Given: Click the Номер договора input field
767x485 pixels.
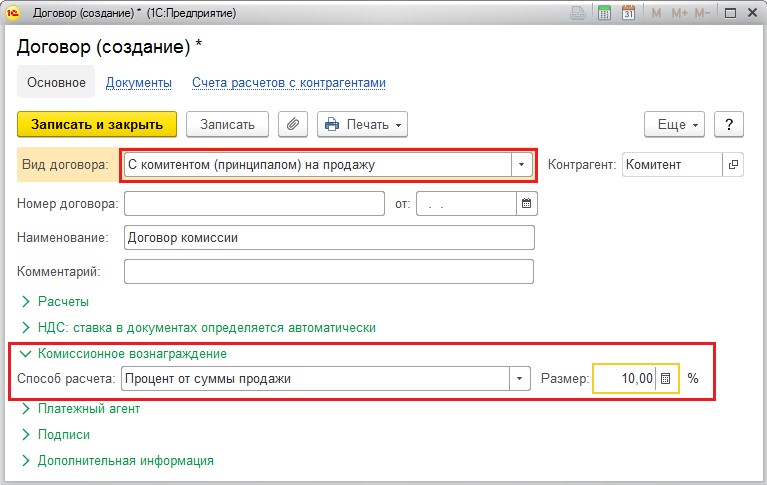Looking at the screenshot, I should (x=254, y=204).
